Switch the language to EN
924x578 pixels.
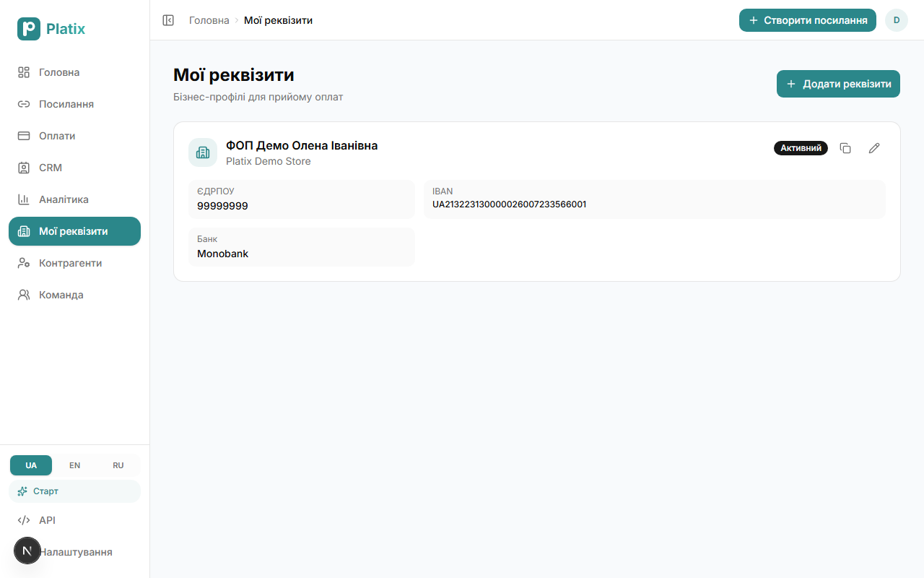pyautogui.click(x=74, y=465)
